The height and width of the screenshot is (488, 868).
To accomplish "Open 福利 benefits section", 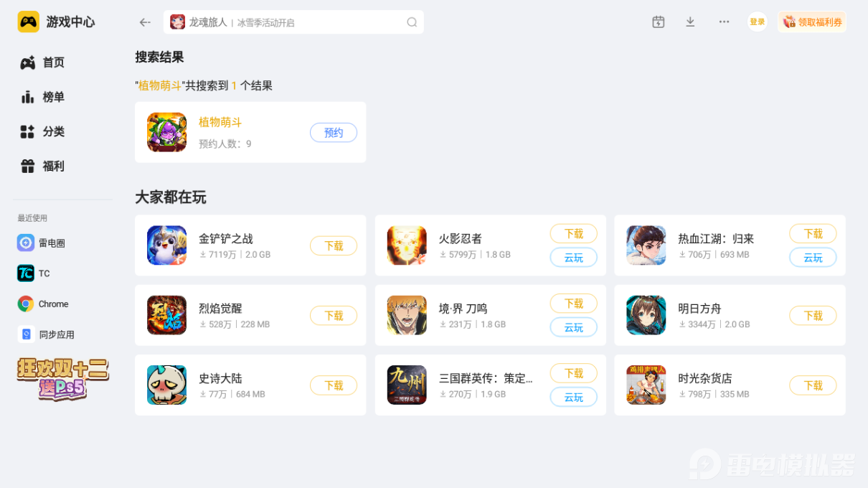I will pos(43,166).
